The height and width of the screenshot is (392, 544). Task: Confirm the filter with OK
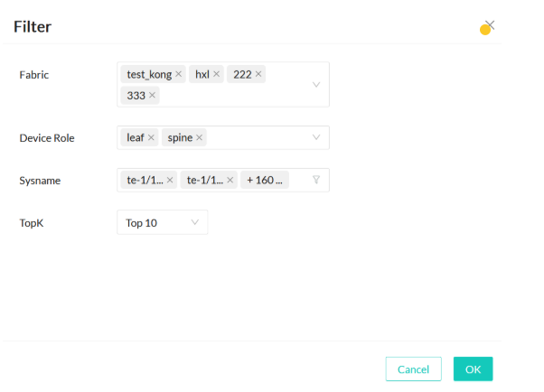point(473,369)
